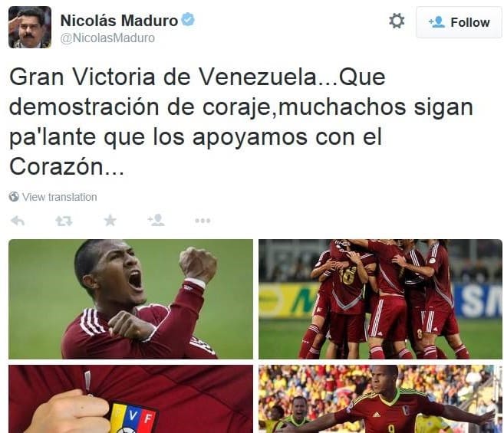Follow Nicolás Maduro's account
Image resolution: width=504 pixels, height=433 pixels.
(x=459, y=22)
